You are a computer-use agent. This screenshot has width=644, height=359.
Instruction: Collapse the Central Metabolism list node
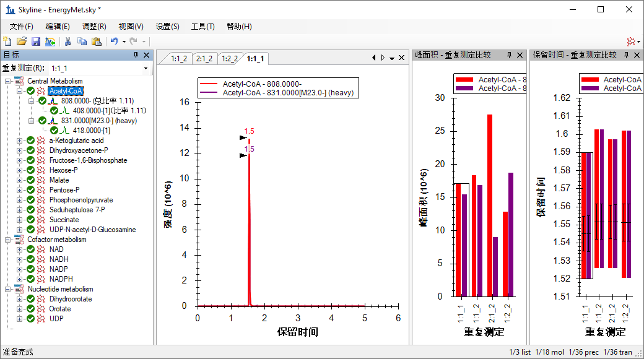pyautogui.click(x=8, y=81)
